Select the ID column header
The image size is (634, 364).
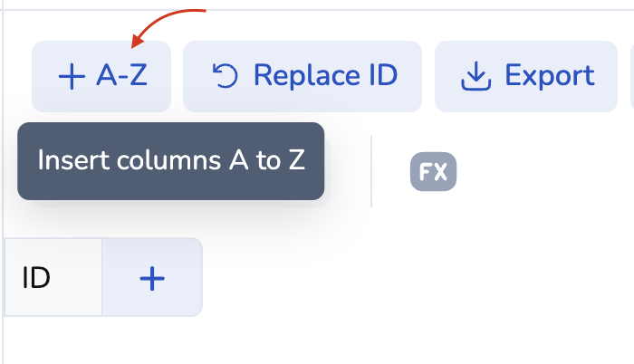pos(36,278)
